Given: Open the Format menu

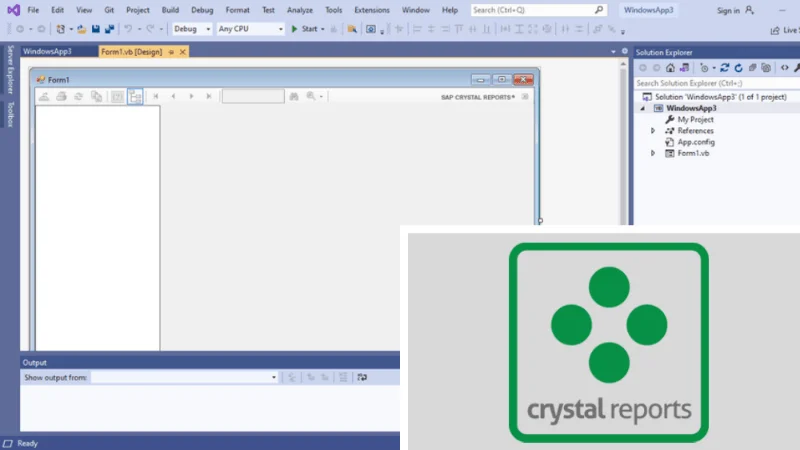Looking at the screenshot, I should click(237, 10).
